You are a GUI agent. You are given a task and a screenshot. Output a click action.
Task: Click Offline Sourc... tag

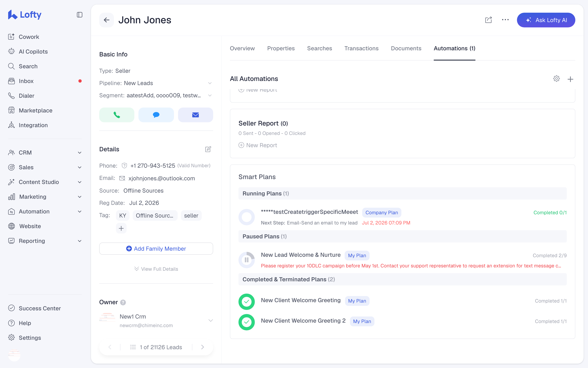click(x=155, y=216)
